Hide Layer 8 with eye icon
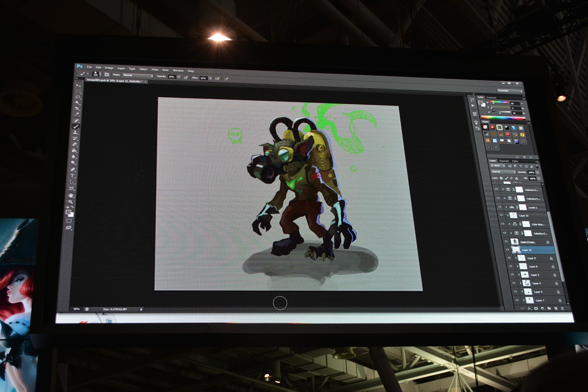This screenshot has height=392, width=588. click(x=510, y=267)
